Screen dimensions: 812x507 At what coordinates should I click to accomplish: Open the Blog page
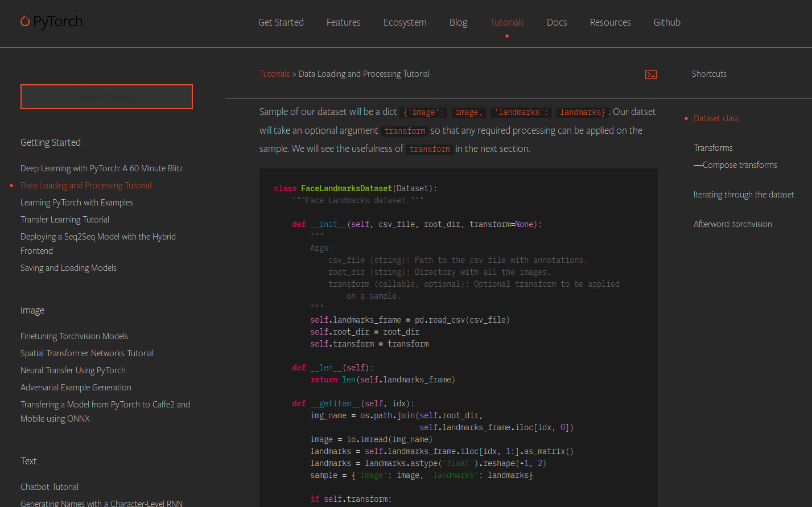[458, 22]
